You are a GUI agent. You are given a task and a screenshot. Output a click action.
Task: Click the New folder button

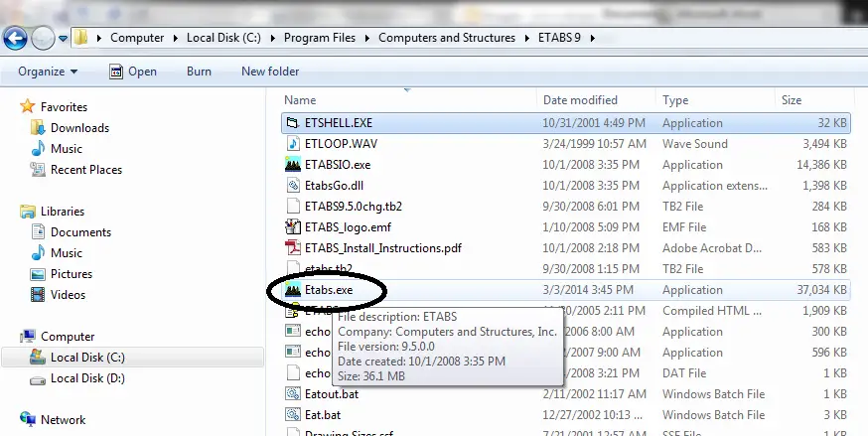point(270,72)
